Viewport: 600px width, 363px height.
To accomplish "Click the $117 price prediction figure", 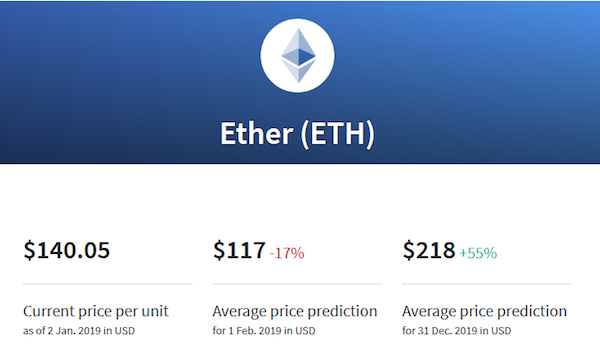I will [x=239, y=250].
